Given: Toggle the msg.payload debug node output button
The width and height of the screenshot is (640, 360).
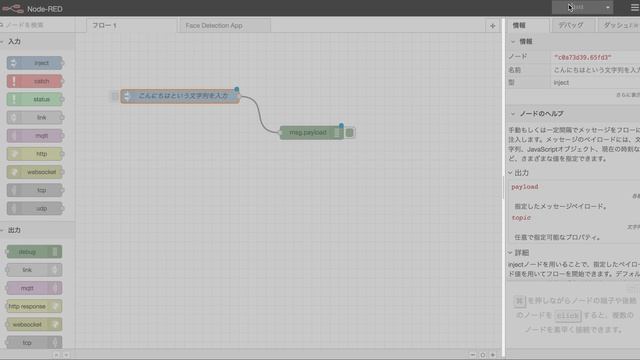Looking at the screenshot, I should pyautogui.click(x=350, y=133).
